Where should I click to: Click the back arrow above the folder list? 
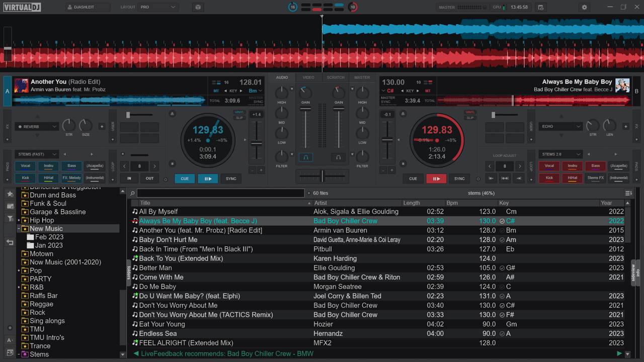coord(10,242)
